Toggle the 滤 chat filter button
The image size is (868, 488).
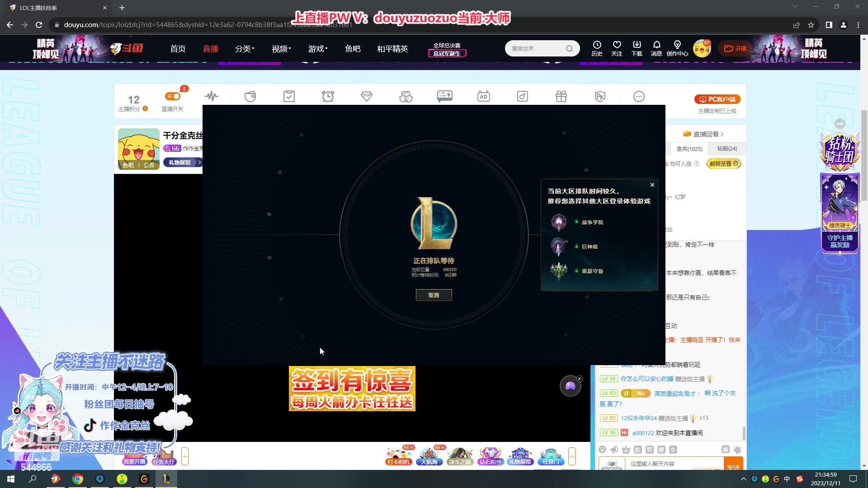[725, 449]
